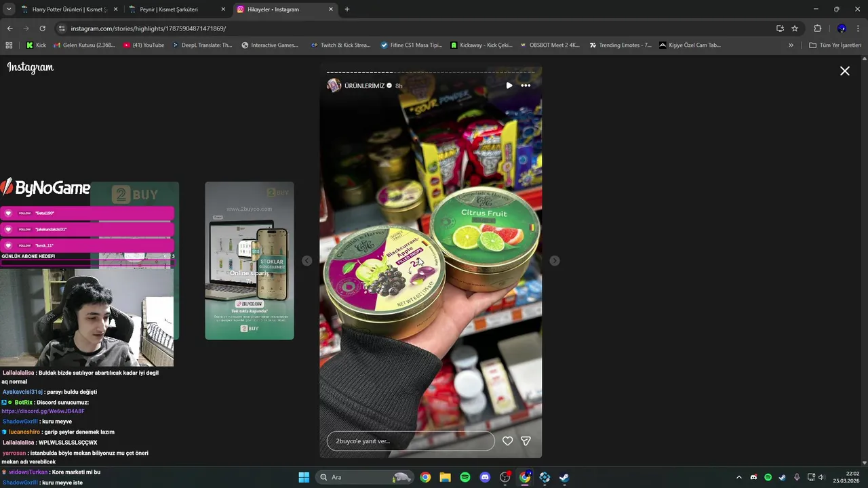Open a new browser tab
This screenshot has height=488, width=868.
347,9
